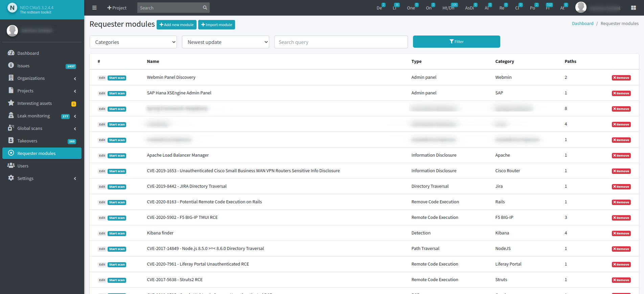Click the Projects file icon
This screenshot has height=294, width=644.
coord(11,90)
